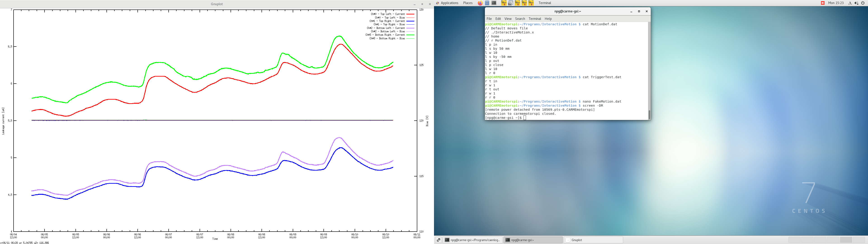Click the first Midas launcher icon
This screenshot has width=868, height=244.
pyautogui.click(x=503, y=3)
